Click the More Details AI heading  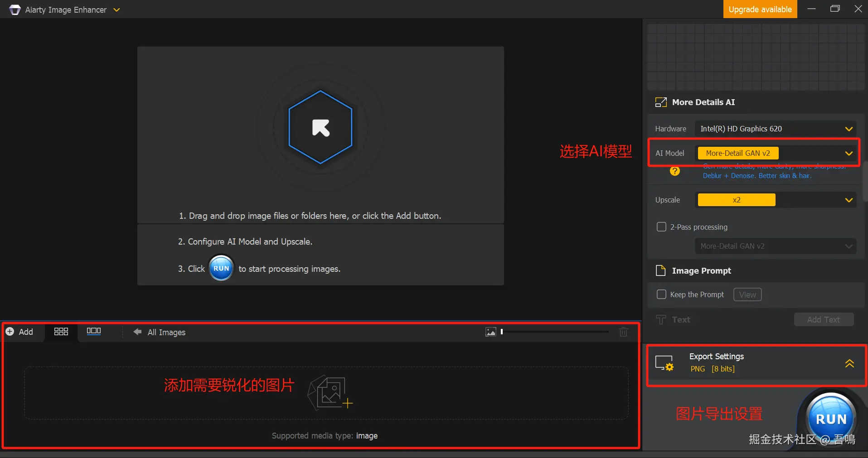point(703,102)
